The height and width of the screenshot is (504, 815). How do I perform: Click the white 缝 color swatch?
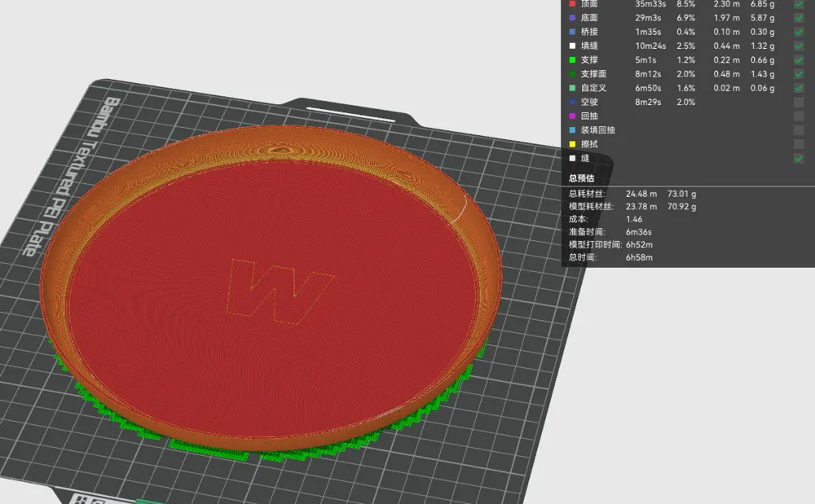(572, 158)
